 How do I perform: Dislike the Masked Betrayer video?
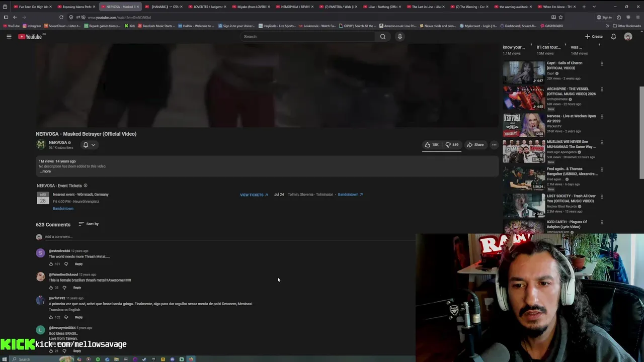pos(452,145)
